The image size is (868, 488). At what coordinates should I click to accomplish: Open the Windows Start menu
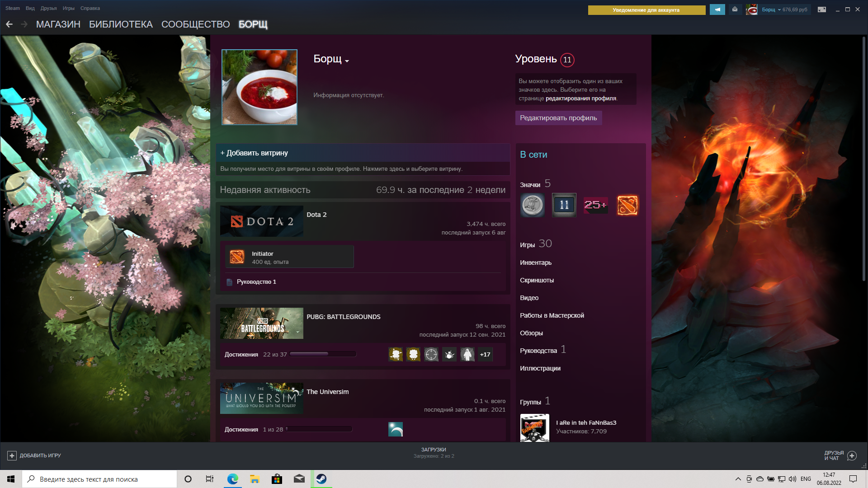pyautogui.click(x=11, y=479)
